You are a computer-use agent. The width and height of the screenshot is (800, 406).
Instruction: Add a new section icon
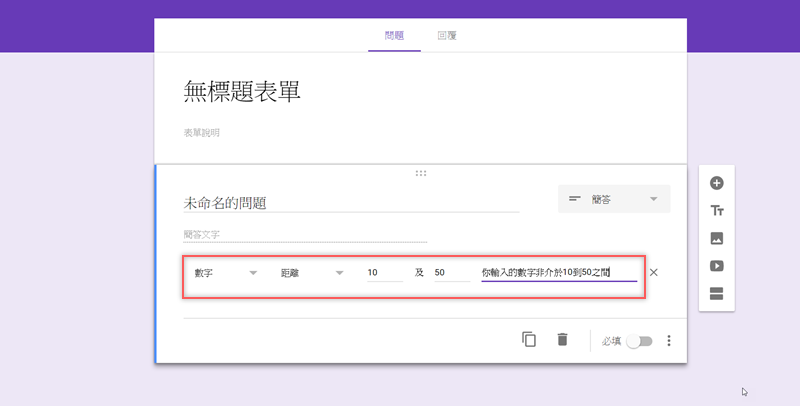point(716,293)
